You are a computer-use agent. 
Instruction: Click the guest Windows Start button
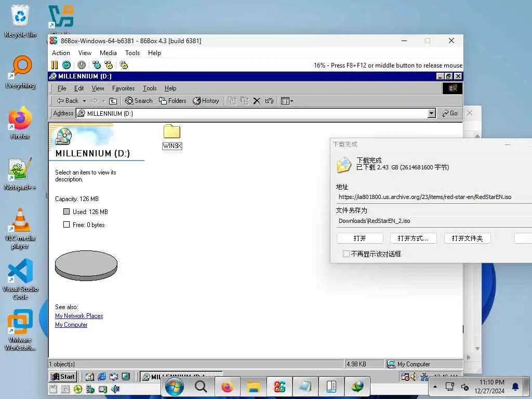[x=63, y=377]
